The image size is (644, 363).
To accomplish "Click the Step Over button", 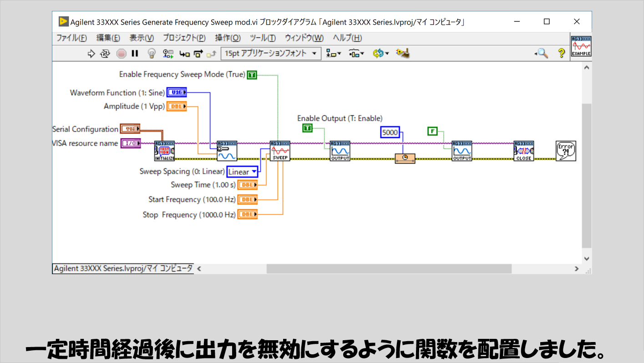I will click(198, 54).
